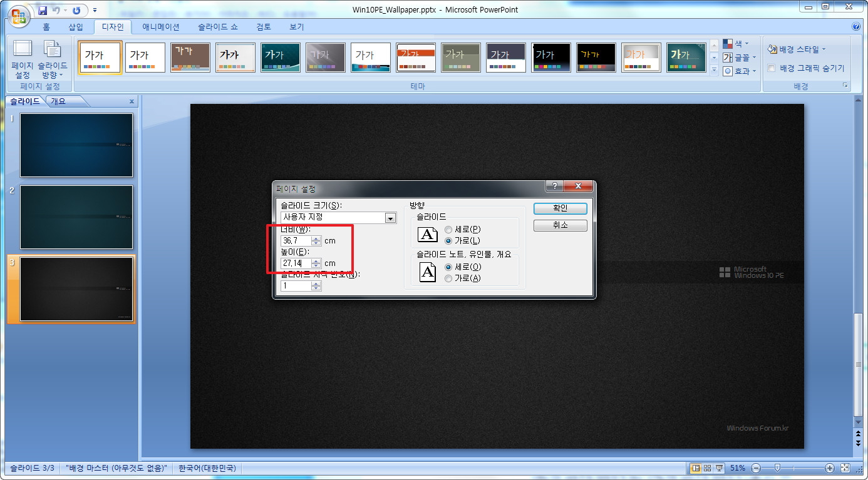Image resolution: width=868 pixels, height=480 pixels.
Task: Click the 너비 width input field
Action: tap(296, 241)
